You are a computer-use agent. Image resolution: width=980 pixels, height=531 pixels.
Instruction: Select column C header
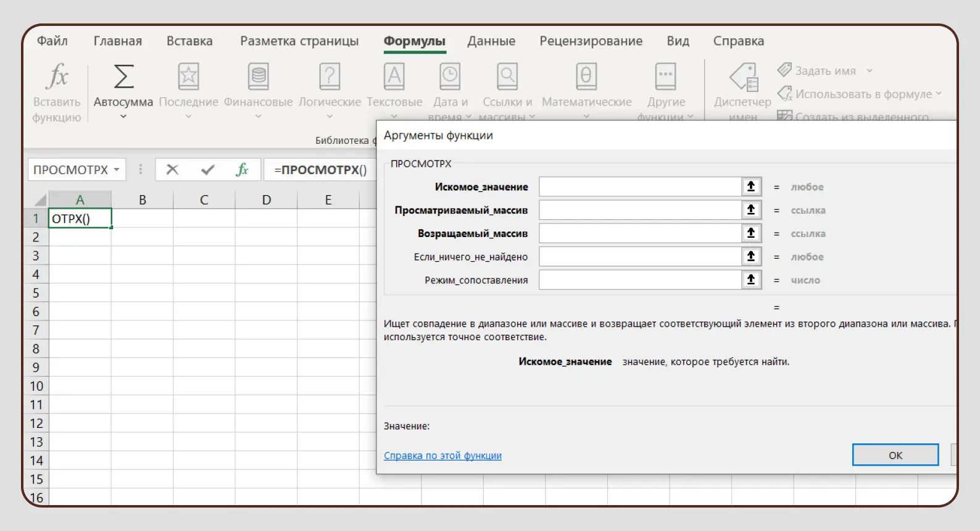pos(204,200)
